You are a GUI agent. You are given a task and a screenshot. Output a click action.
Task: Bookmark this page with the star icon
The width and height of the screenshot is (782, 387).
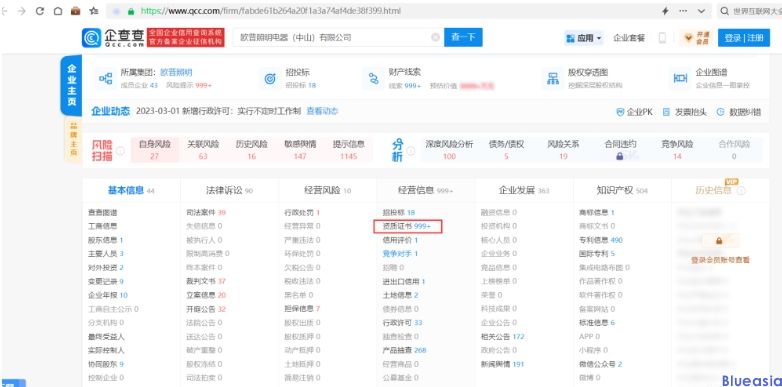click(x=94, y=11)
